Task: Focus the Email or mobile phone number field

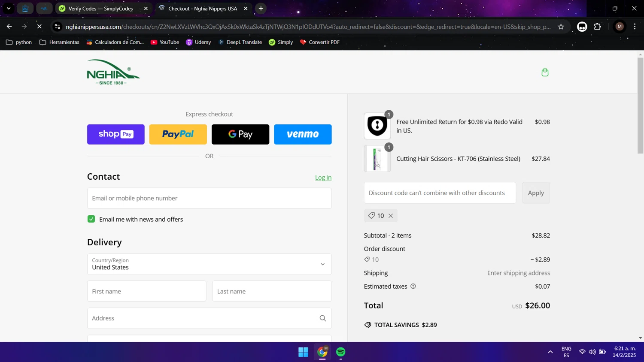Action: point(209,198)
